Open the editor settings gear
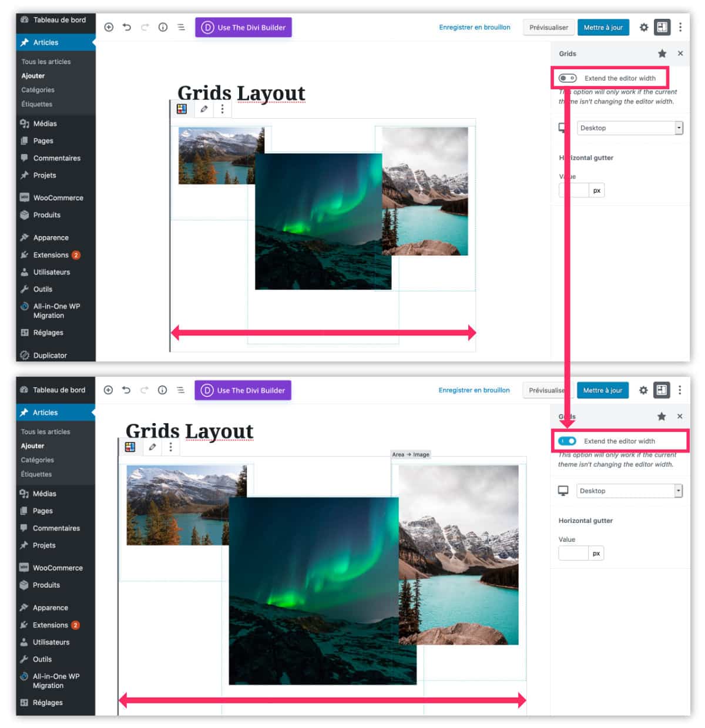Viewport: 705px width, 728px height. click(x=643, y=27)
